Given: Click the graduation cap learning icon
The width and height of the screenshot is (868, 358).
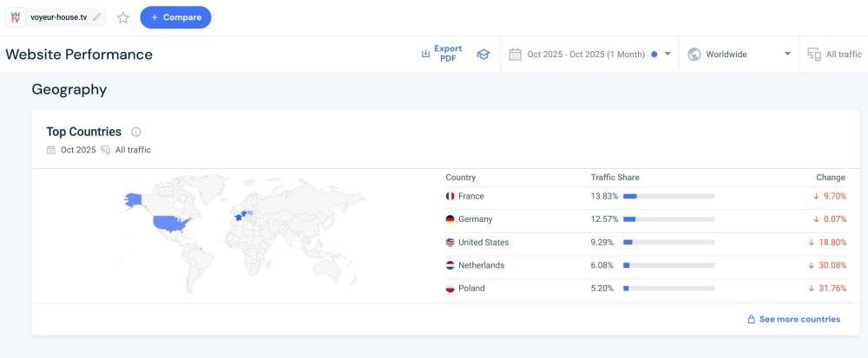Looking at the screenshot, I should [x=483, y=55].
